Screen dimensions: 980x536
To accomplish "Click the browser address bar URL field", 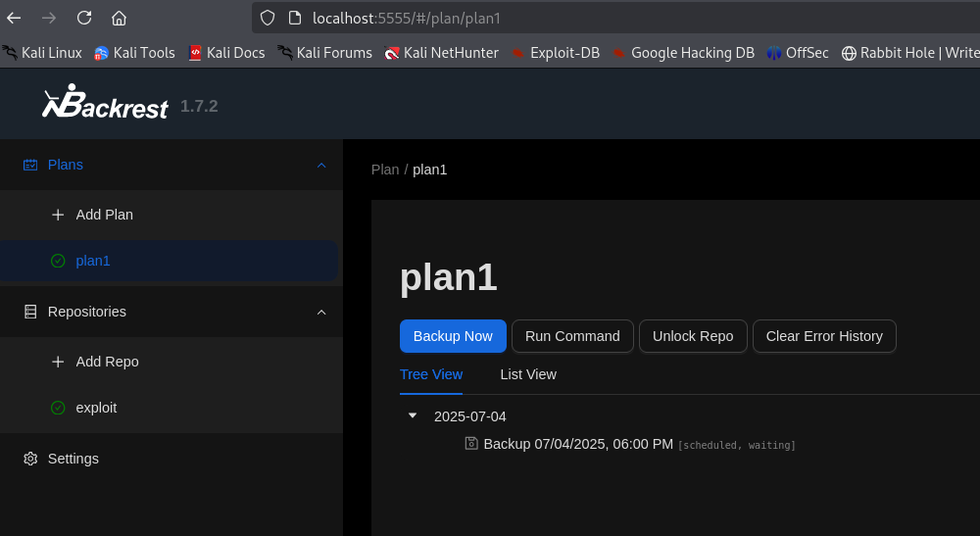I will (x=588, y=18).
